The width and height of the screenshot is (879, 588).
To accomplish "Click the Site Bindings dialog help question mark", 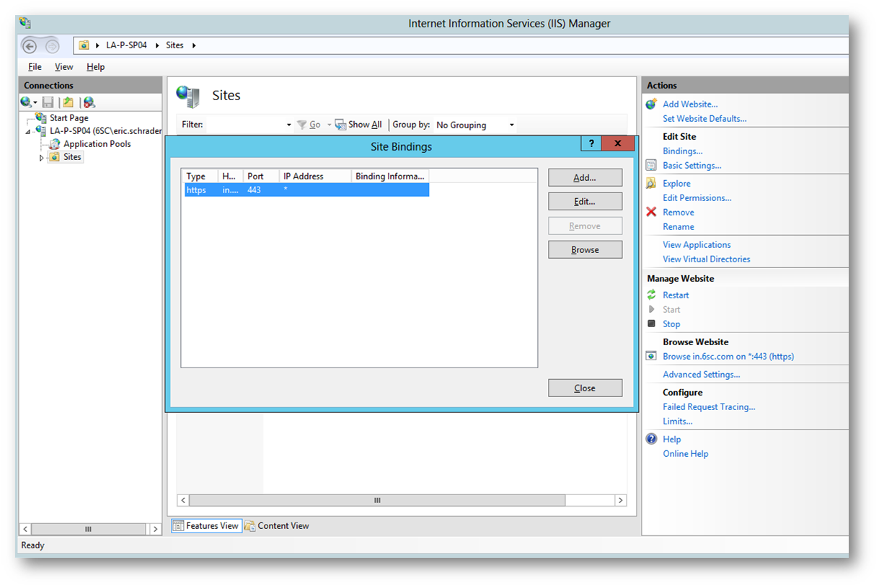I will click(x=591, y=143).
